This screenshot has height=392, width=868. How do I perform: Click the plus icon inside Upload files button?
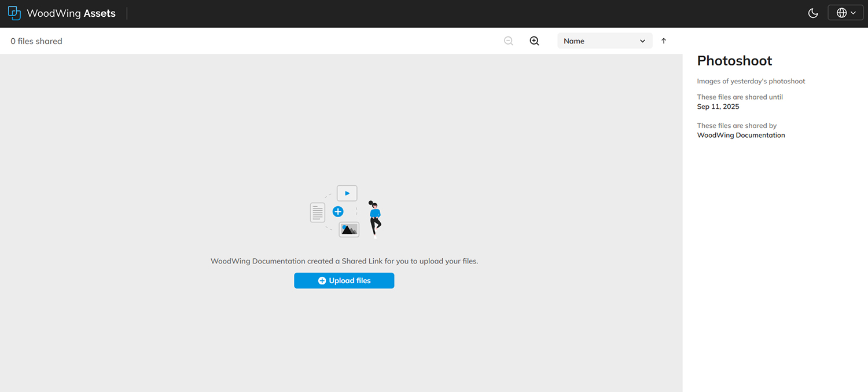pos(322,280)
